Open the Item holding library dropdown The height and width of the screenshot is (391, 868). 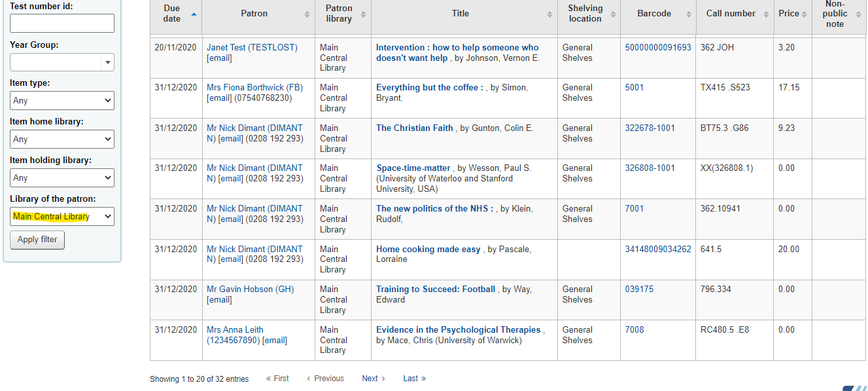coord(62,177)
